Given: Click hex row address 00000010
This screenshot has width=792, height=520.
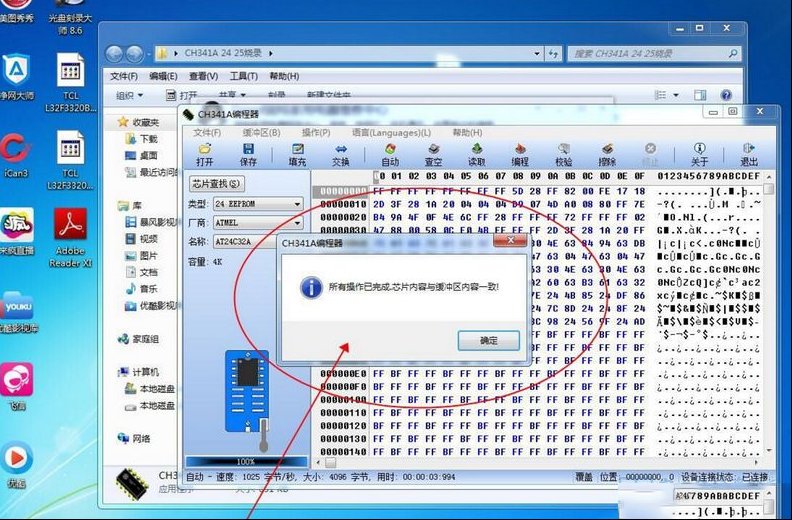Looking at the screenshot, I should (x=343, y=204).
